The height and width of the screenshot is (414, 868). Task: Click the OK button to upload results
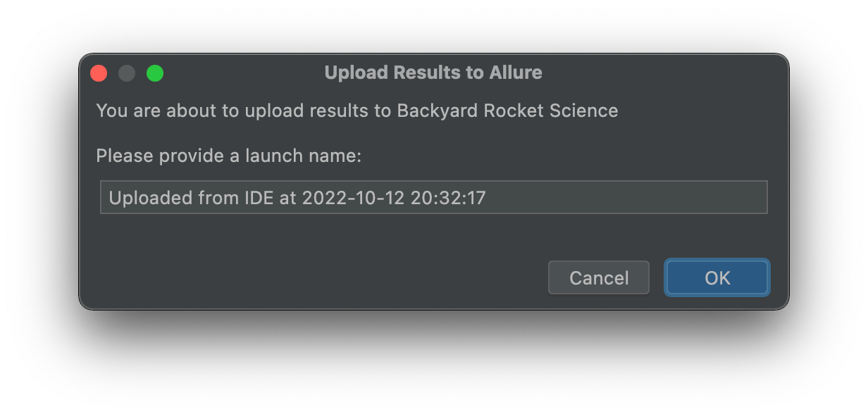(x=717, y=277)
